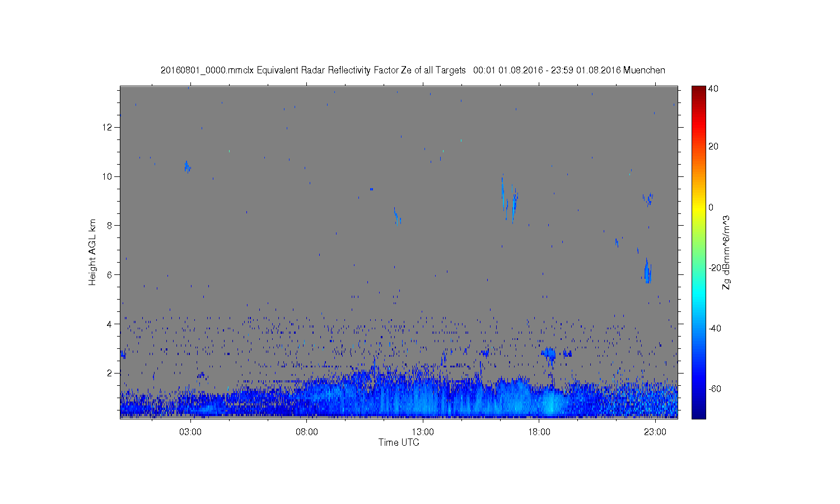Select the "Zg dBmm^6/m^3" colorbar label
Screen dimensions: 840x504
tap(726, 253)
